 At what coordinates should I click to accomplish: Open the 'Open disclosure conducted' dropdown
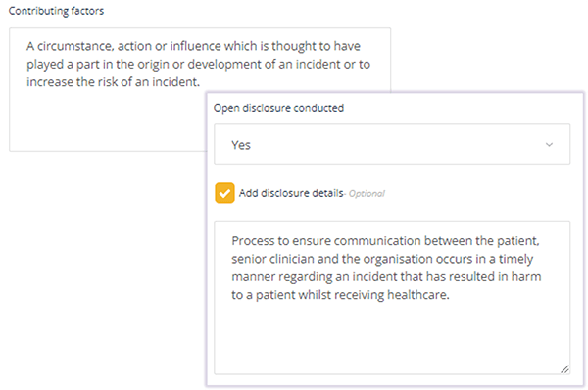392,144
